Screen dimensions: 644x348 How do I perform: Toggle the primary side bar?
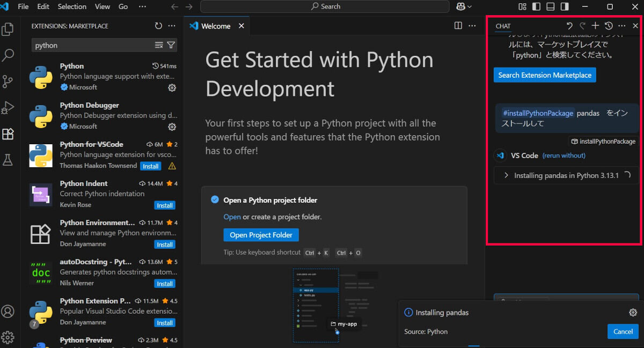click(x=537, y=6)
